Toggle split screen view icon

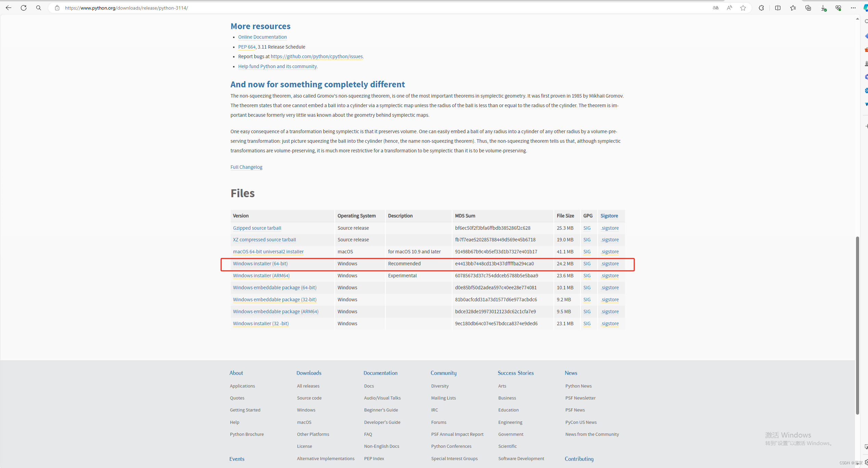(x=778, y=8)
